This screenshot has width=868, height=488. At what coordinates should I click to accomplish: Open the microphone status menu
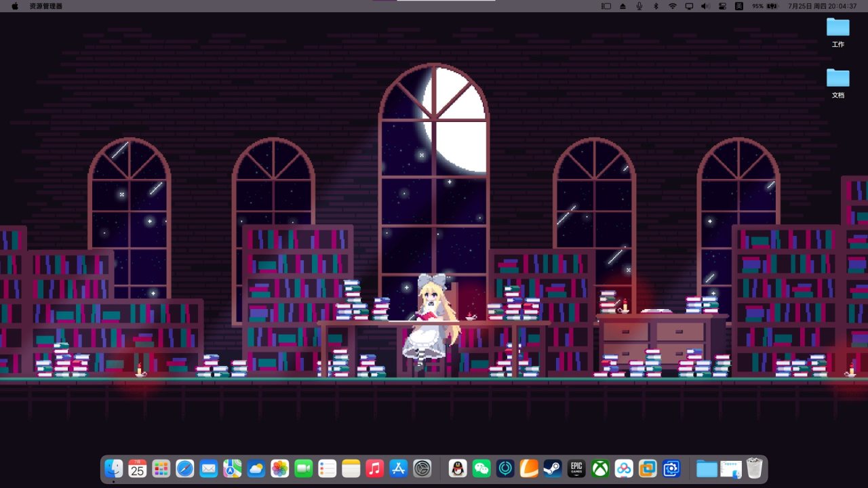click(639, 6)
